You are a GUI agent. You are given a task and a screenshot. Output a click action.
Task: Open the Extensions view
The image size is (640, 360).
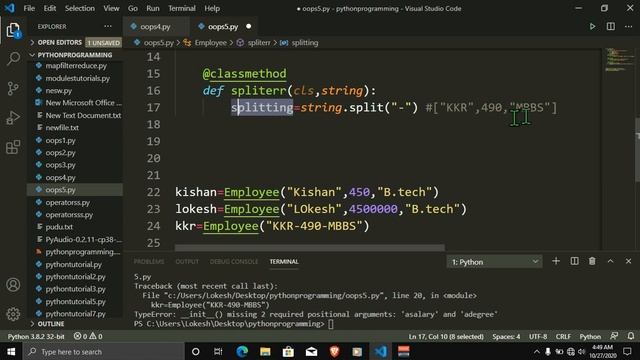13,147
